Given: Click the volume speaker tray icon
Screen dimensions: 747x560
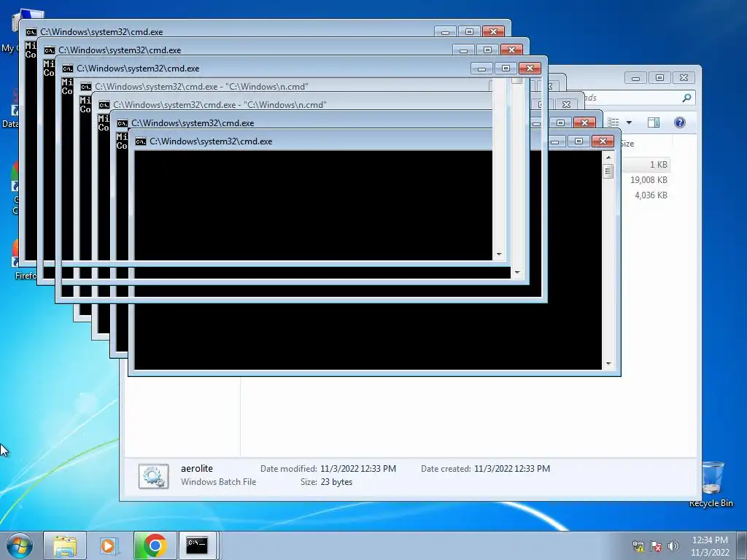Looking at the screenshot, I should coord(673,546).
